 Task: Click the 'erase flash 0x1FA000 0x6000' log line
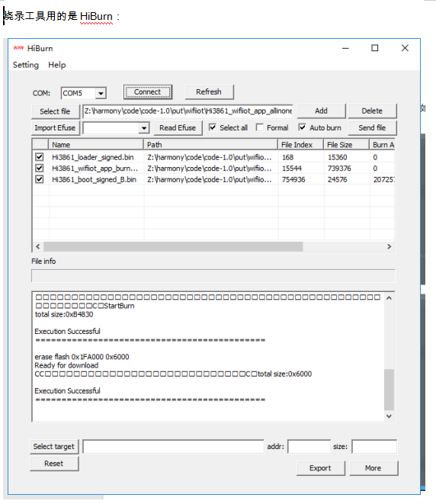82,357
